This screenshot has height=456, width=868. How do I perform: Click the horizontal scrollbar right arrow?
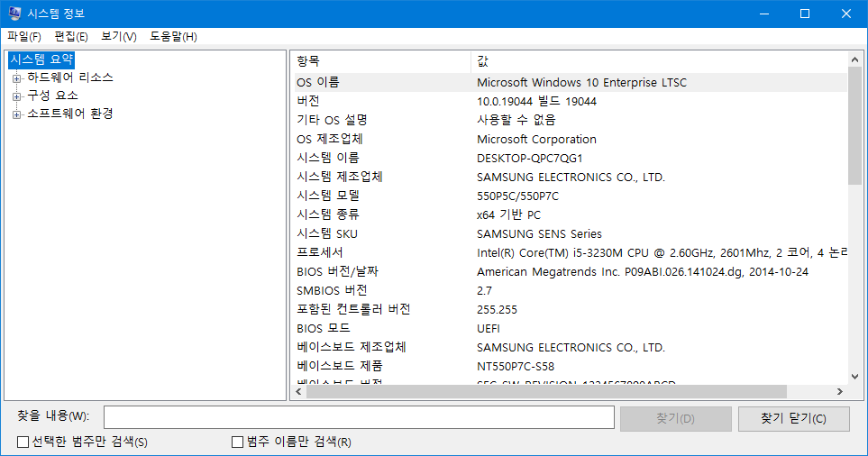point(840,392)
